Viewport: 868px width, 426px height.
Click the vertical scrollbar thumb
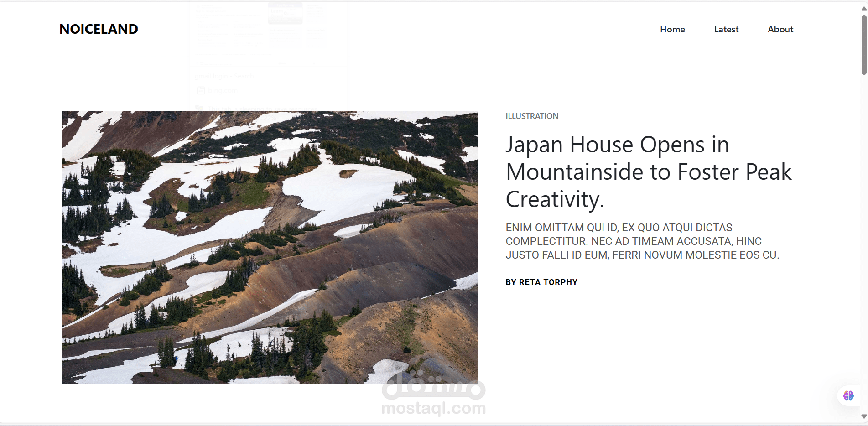click(864, 44)
